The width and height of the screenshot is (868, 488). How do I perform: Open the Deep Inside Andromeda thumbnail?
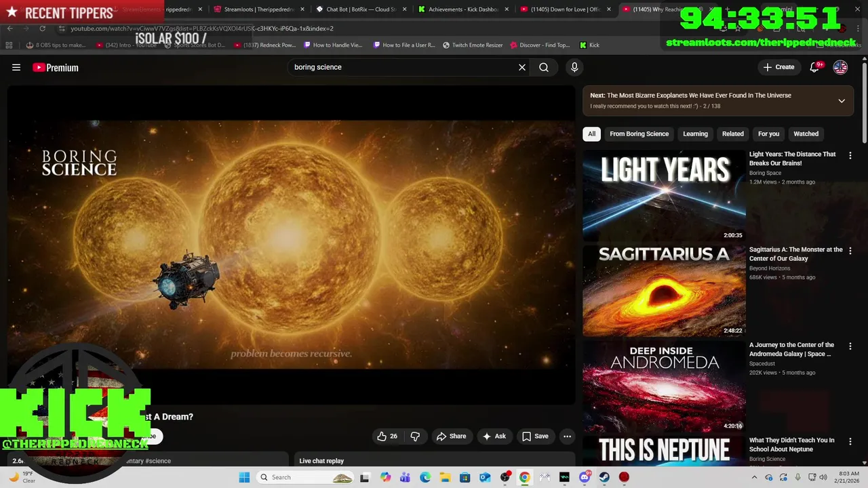click(664, 386)
